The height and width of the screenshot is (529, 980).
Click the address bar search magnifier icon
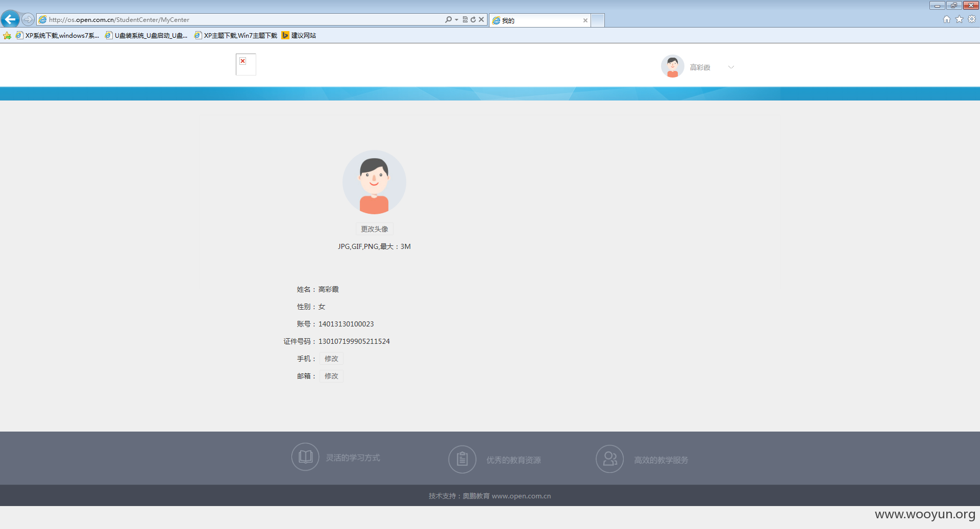(448, 19)
